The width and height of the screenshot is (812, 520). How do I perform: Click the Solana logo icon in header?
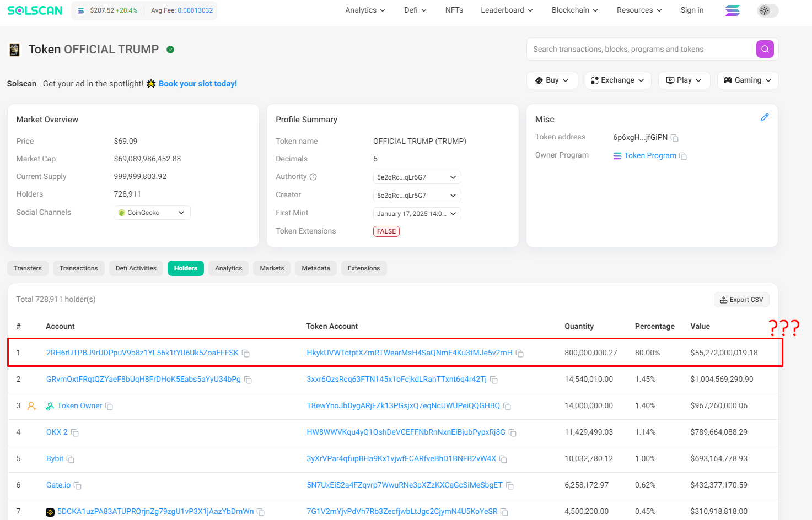[x=732, y=10]
